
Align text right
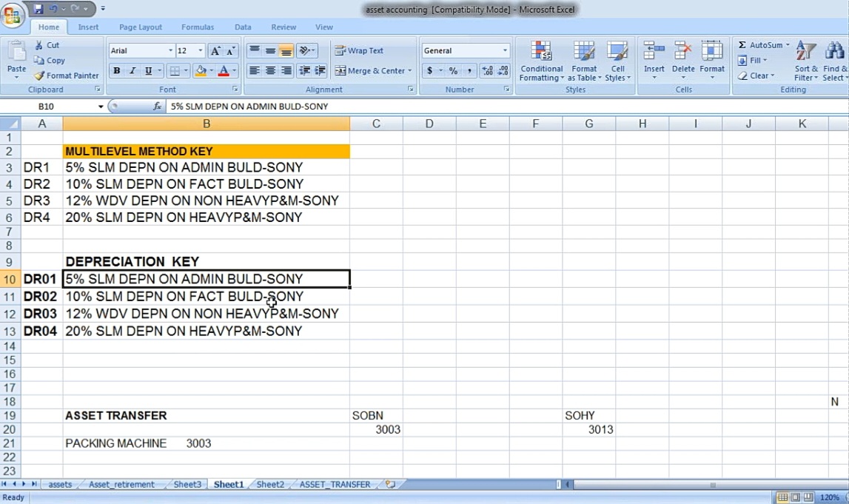[286, 71]
